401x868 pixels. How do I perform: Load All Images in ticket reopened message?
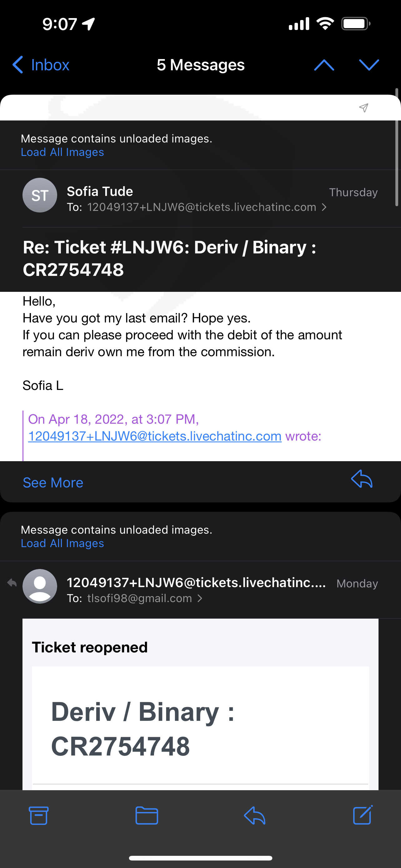(x=62, y=543)
